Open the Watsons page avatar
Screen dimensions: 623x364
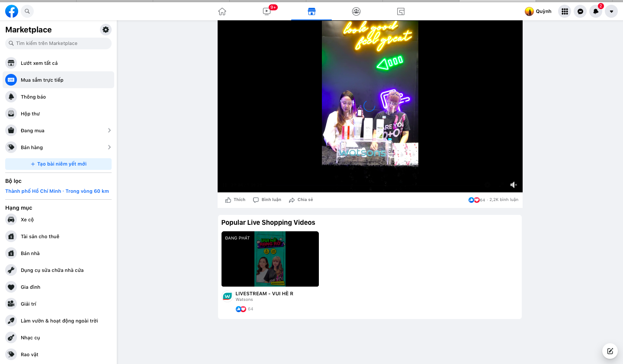(227, 297)
